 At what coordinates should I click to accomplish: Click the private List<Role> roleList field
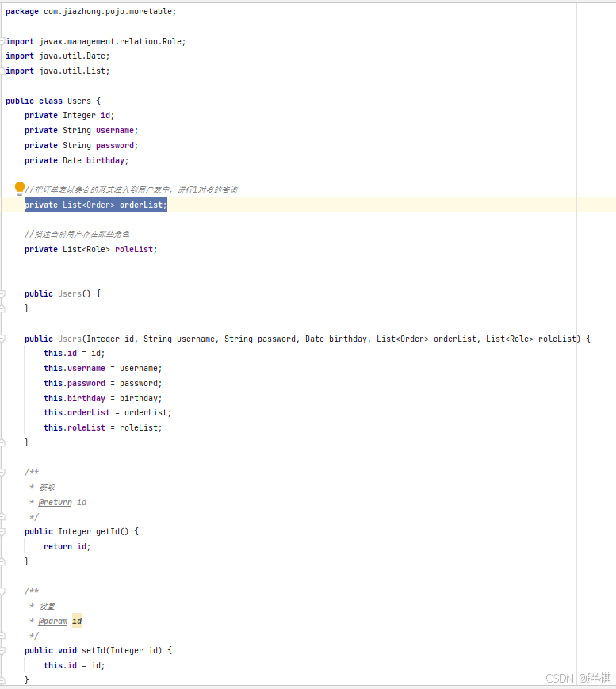click(91, 249)
